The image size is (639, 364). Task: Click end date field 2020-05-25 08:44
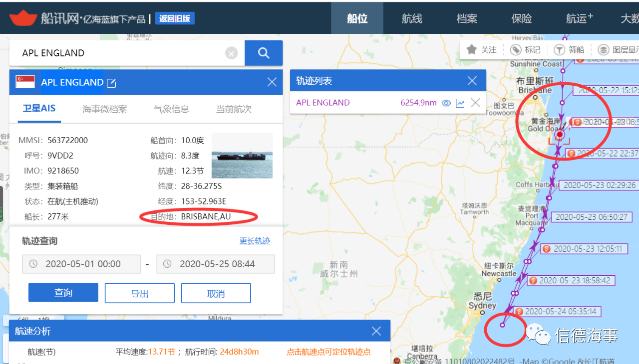216,264
